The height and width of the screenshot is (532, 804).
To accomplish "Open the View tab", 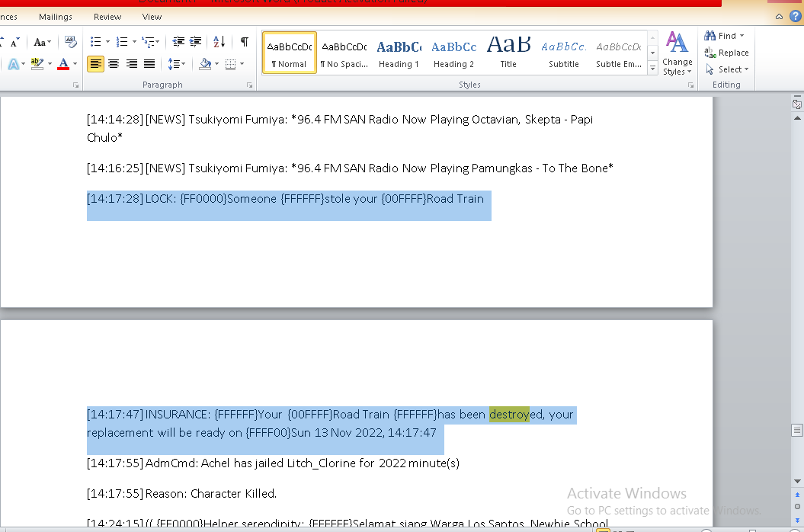I will click(152, 17).
